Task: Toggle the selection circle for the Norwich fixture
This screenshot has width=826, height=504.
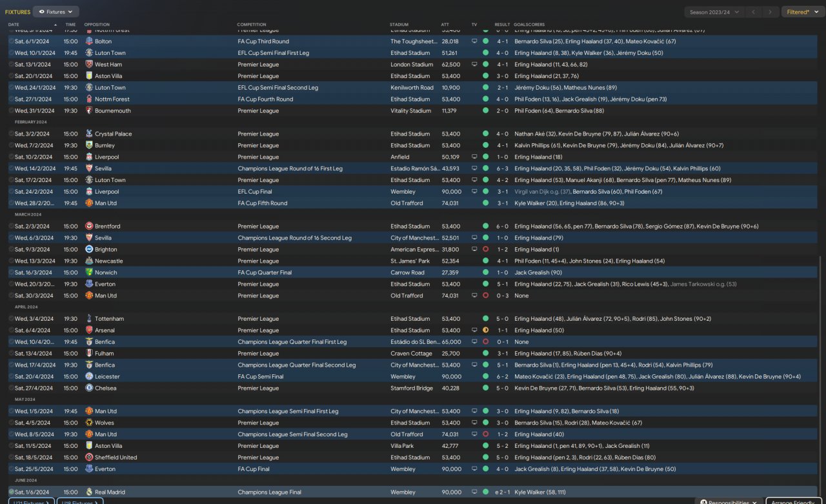Action: (11, 273)
